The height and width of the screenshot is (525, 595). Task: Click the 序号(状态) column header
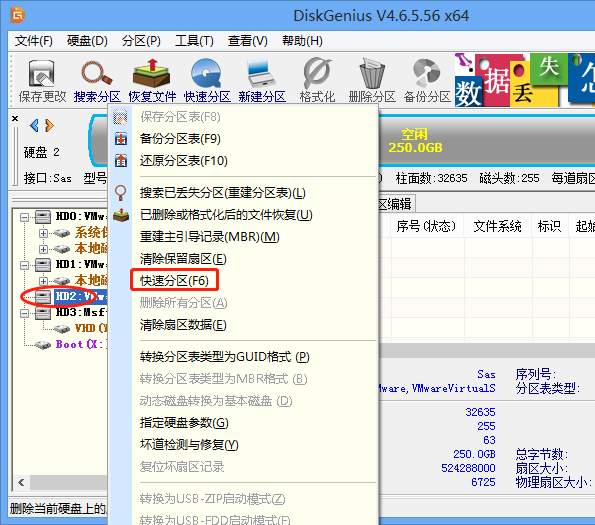coord(426,226)
